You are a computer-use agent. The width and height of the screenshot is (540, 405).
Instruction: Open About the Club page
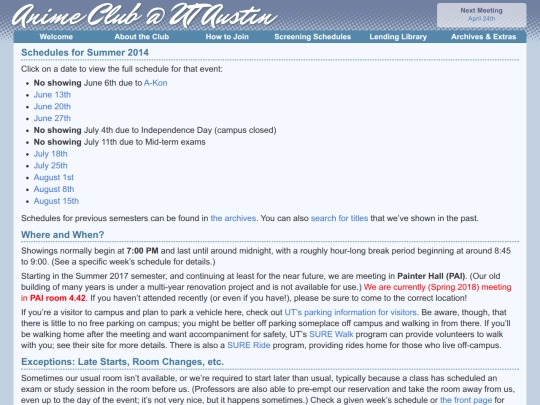click(x=142, y=37)
